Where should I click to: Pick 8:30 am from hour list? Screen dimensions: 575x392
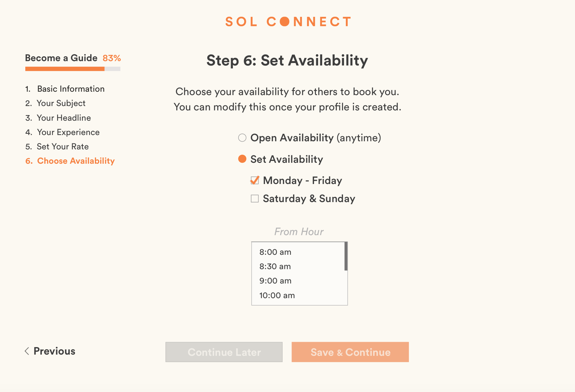coord(275,266)
